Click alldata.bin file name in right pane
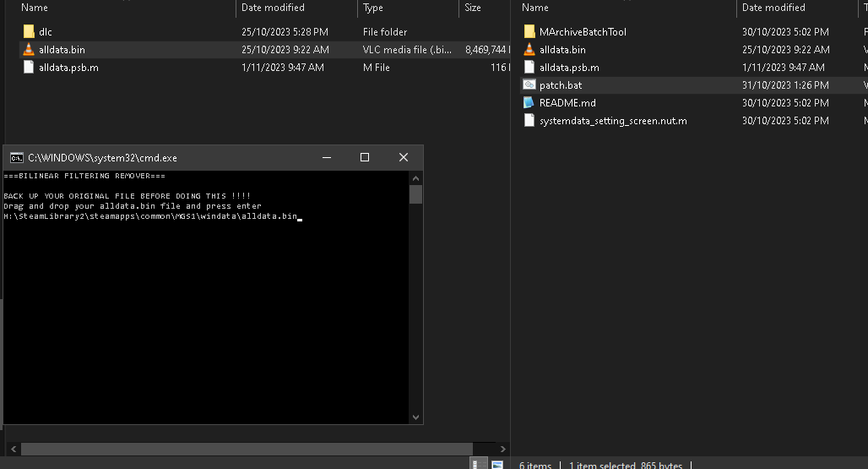 562,49
